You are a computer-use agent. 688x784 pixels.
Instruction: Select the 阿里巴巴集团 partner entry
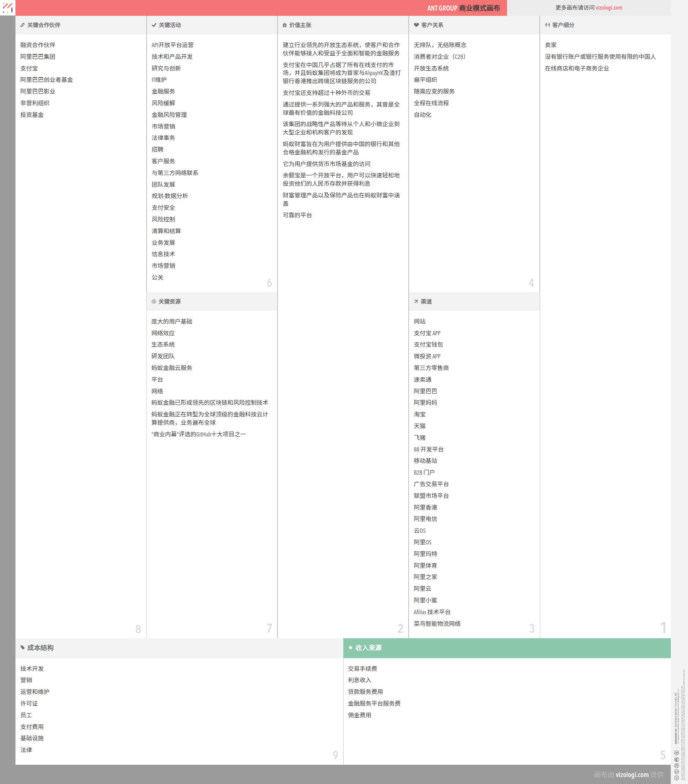pos(37,57)
